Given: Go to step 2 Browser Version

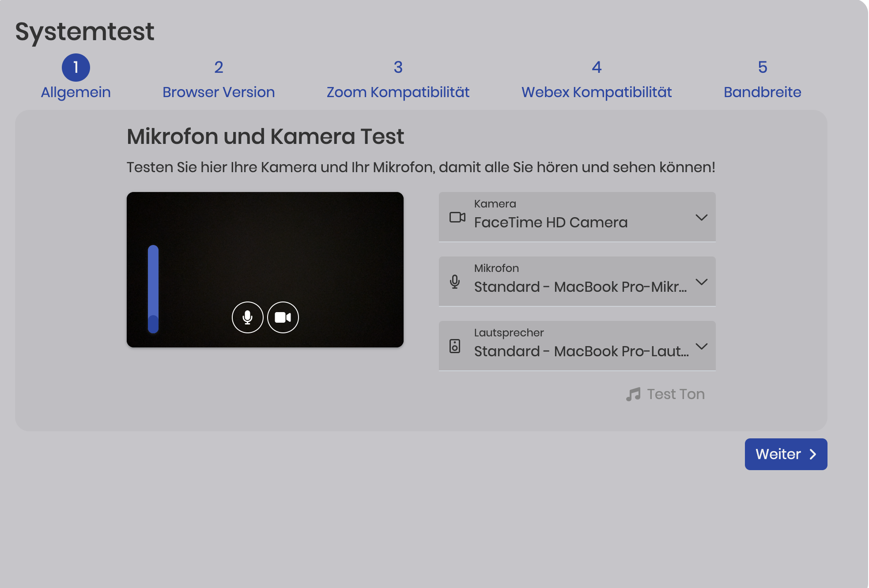Looking at the screenshot, I should pyautogui.click(x=219, y=79).
